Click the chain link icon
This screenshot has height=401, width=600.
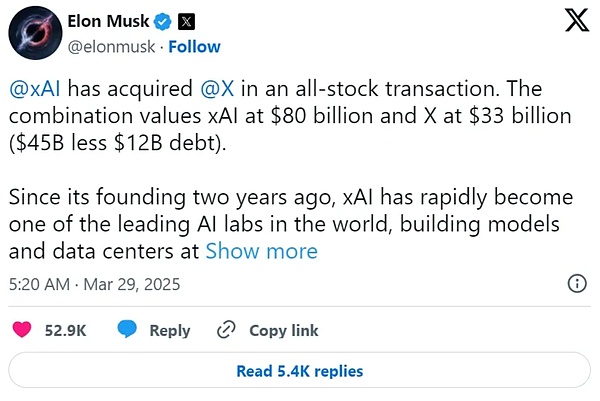point(226,329)
